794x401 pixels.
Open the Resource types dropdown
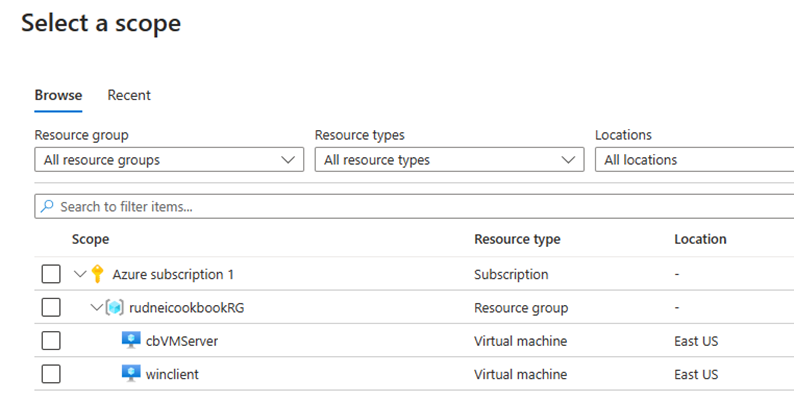tap(448, 160)
